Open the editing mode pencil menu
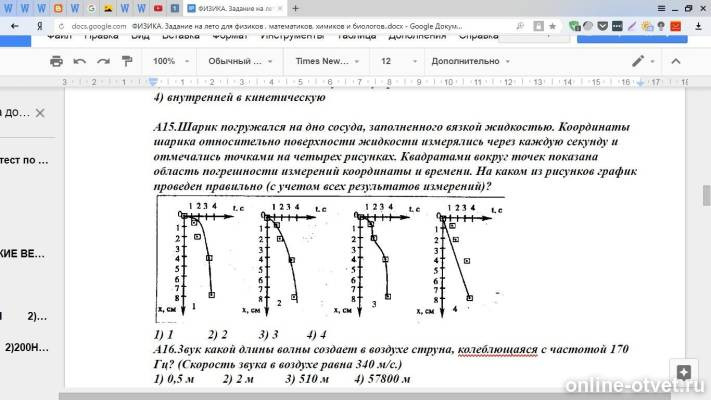The width and height of the screenshot is (711, 400). 638,61
